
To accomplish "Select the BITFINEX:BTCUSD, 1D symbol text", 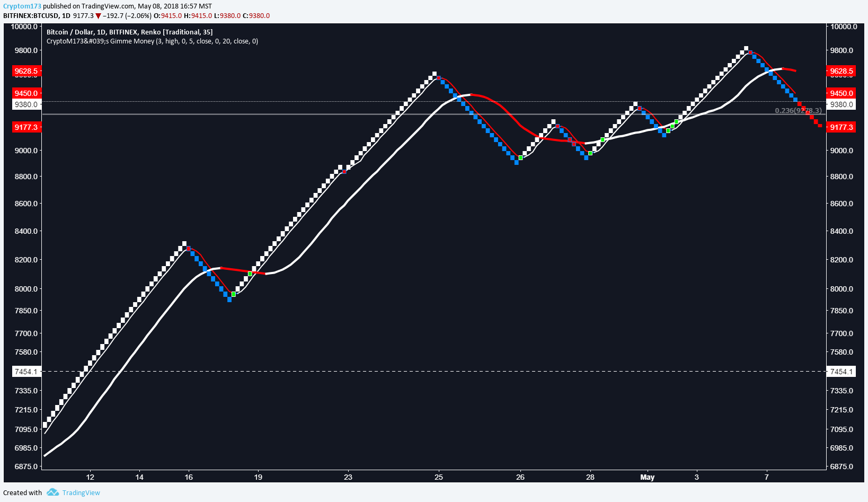I will 37,16.
